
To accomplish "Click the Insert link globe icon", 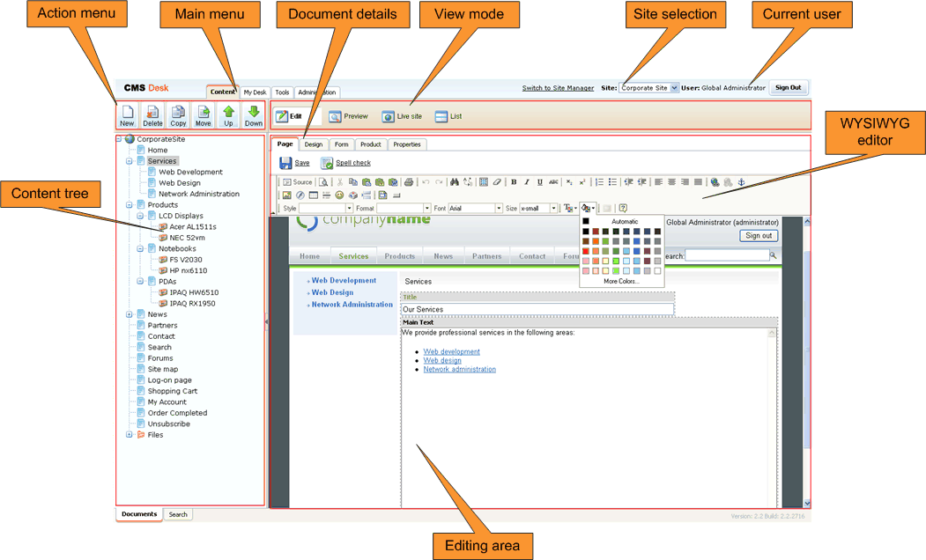I will pyautogui.click(x=715, y=182).
